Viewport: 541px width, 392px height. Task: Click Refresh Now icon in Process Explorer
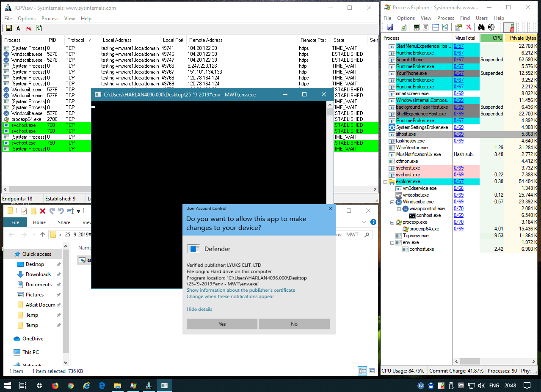click(x=404, y=27)
